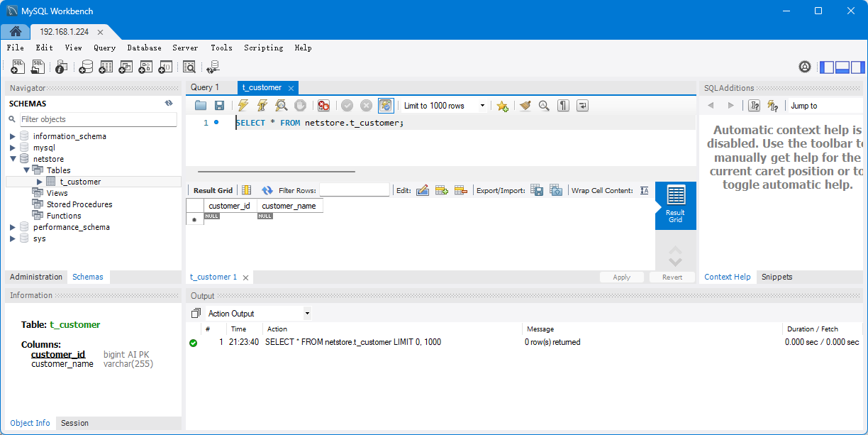Screen dimensions: 868x435
Task: Open the Database menu
Action: [144, 48]
